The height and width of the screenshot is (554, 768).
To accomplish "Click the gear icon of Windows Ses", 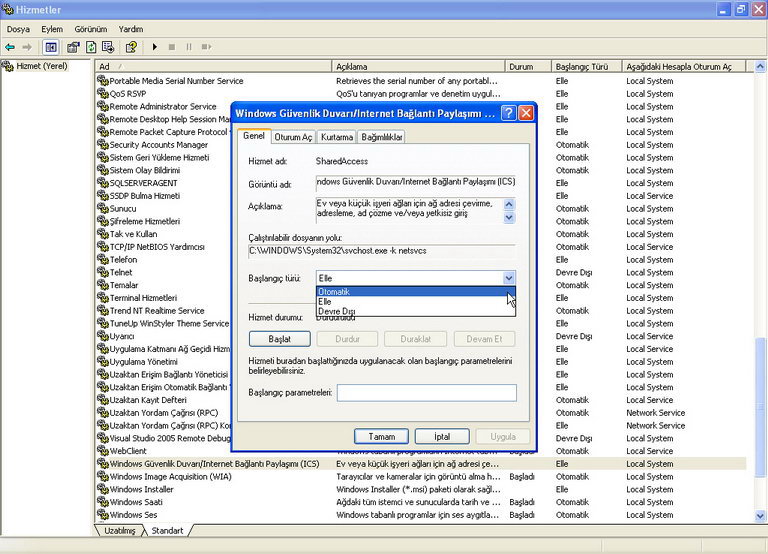I will pyautogui.click(x=103, y=514).
